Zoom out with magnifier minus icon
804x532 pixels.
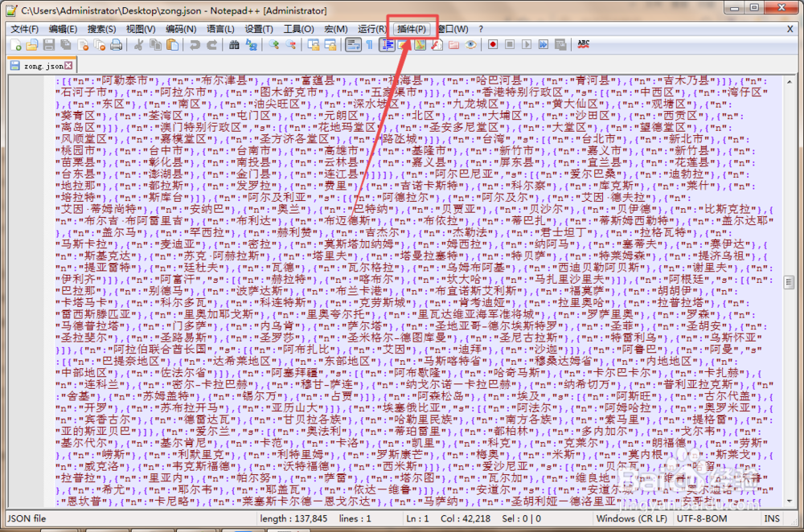click(291, 45)
